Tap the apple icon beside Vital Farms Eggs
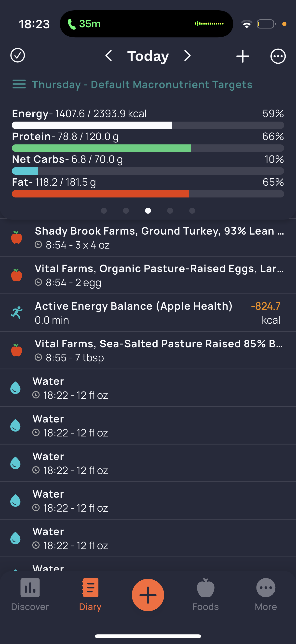The width and height of the screenshot is (296, 644). [x=16, y=275]
